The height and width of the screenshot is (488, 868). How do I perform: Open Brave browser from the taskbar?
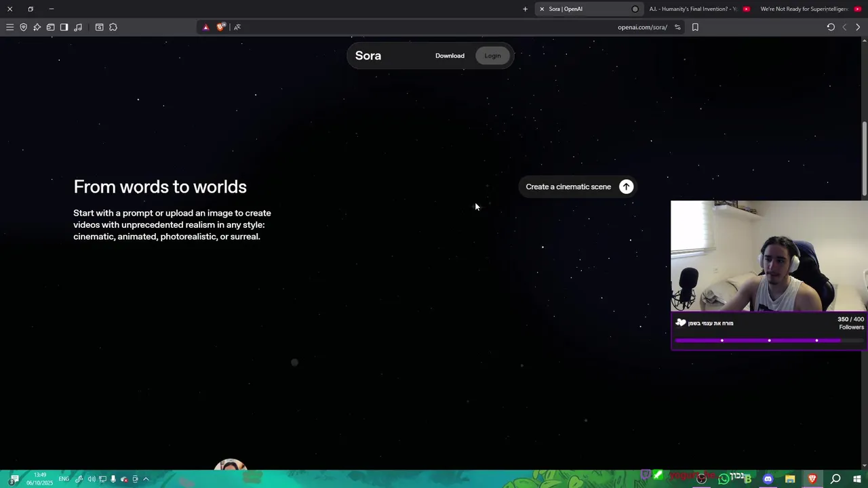tap(812, 479)
